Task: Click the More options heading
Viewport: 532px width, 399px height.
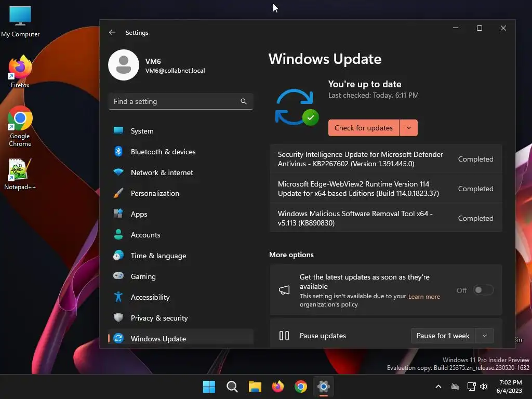Action: click(x=291, y=255)
